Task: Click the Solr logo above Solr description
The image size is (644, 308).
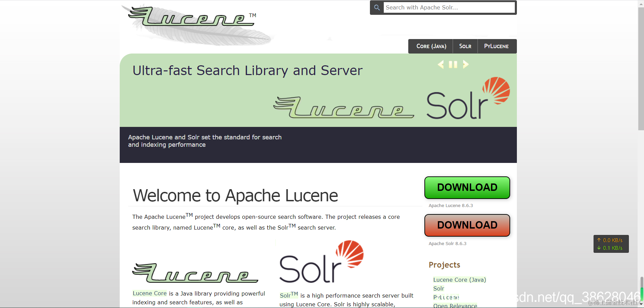Action: tap(321, 262)
